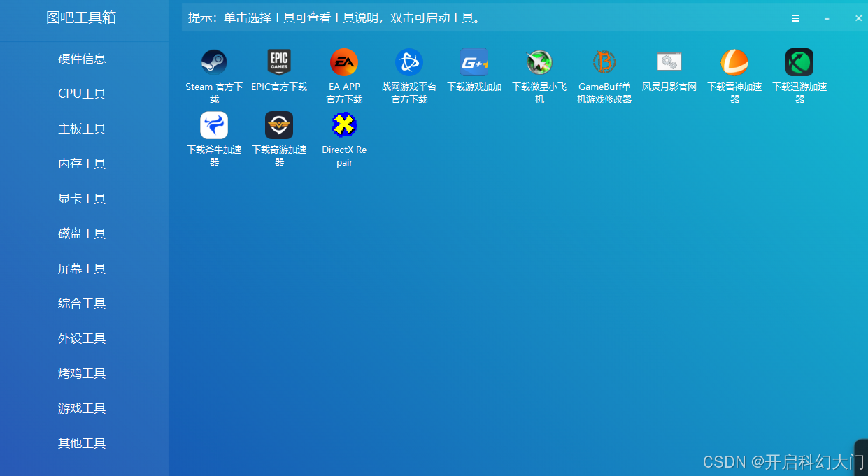This screenshot has height=476, width=868.
Task: Switch to 磁盘工具 category
Action: click(82, 233)
